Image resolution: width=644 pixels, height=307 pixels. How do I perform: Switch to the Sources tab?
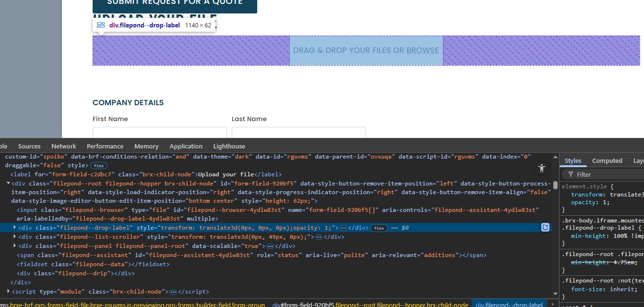29,147
